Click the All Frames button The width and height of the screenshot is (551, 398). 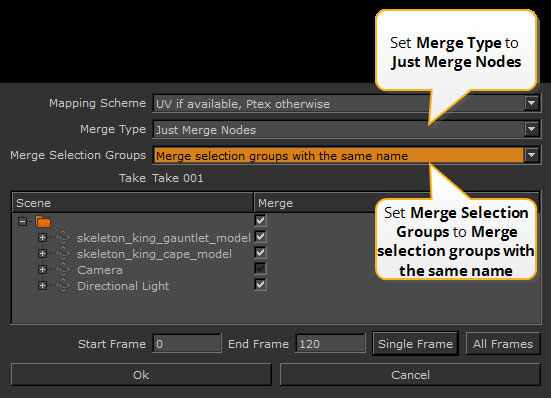coord(503,344)
